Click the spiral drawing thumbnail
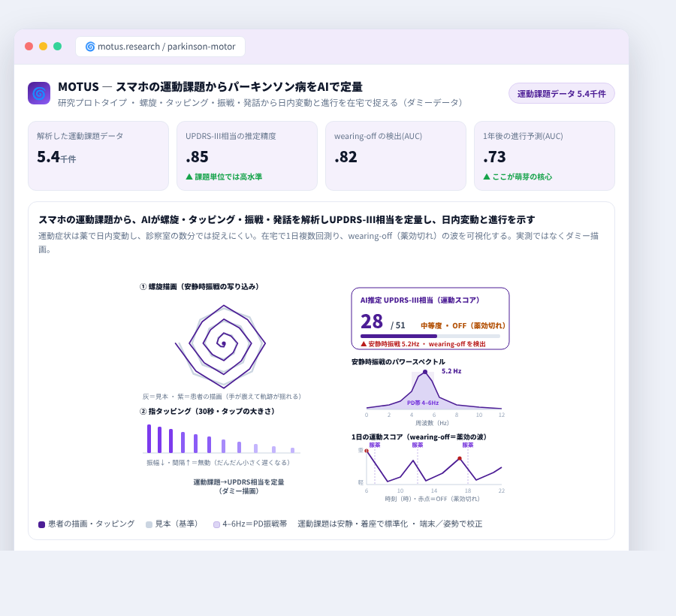The width and height of the screenshot is (676, 616). (x=221, y=346)
